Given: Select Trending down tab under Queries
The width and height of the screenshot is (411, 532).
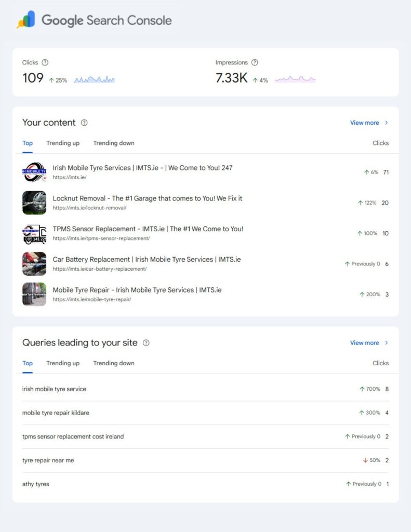Looking at the screenshot, I should (113, 363).
